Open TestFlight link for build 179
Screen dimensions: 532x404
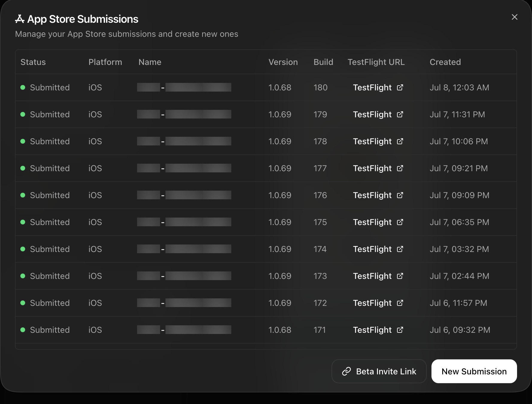378,114
